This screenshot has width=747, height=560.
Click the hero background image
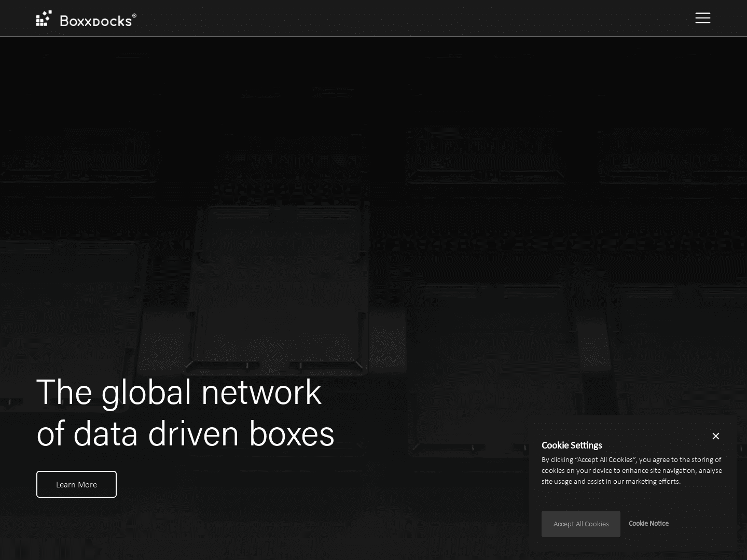[363, 207]
